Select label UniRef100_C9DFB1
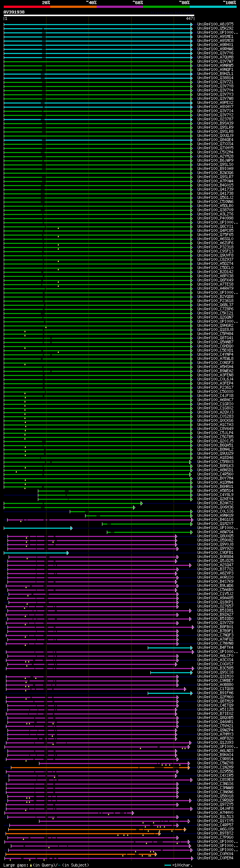240x868 pixels. (215, 552)
